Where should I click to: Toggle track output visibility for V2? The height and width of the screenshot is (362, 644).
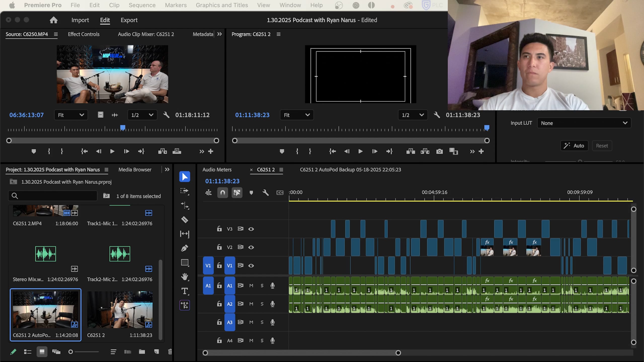[x=251, y=247]
